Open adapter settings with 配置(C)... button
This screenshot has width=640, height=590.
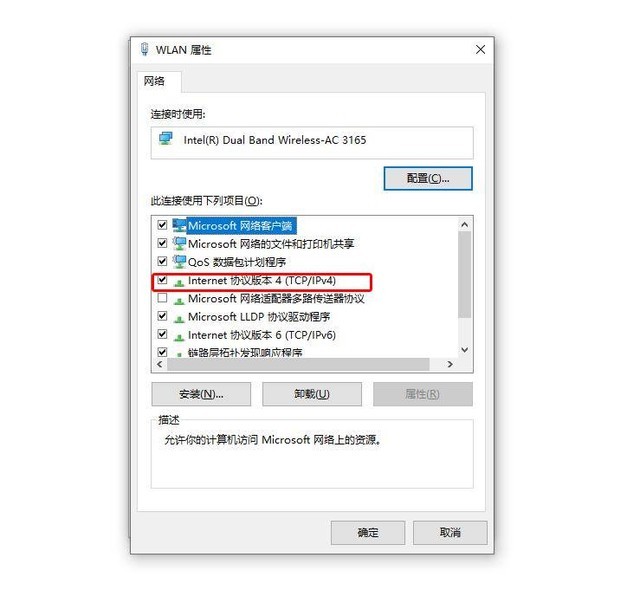coord(428,178)
